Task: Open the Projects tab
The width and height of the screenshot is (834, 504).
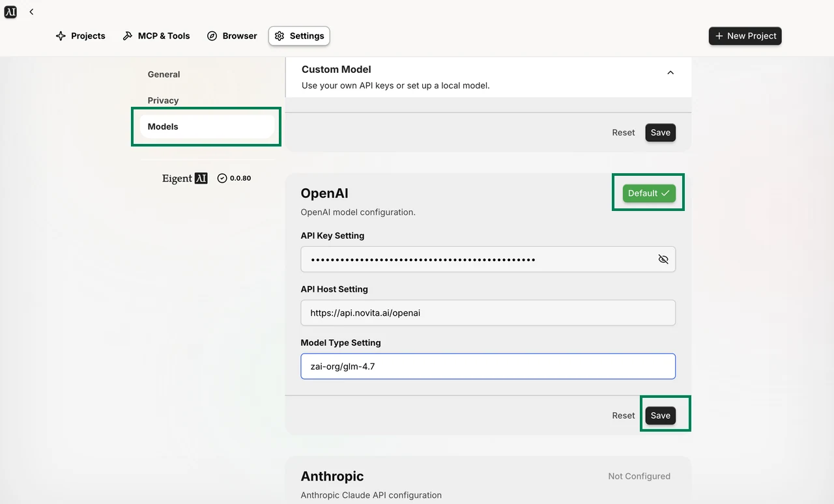Action: [x=81, y=36]
